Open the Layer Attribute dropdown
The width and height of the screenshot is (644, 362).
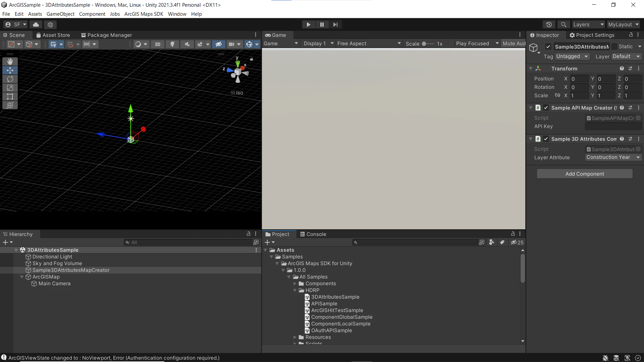[613, 157]
